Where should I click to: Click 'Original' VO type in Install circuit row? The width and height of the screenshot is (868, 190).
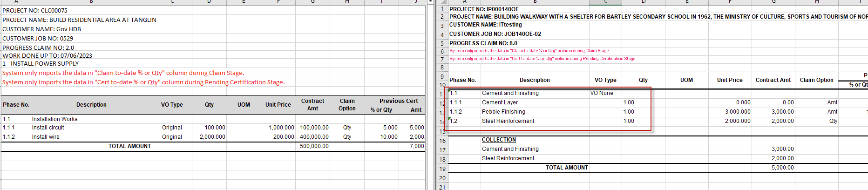172,128
